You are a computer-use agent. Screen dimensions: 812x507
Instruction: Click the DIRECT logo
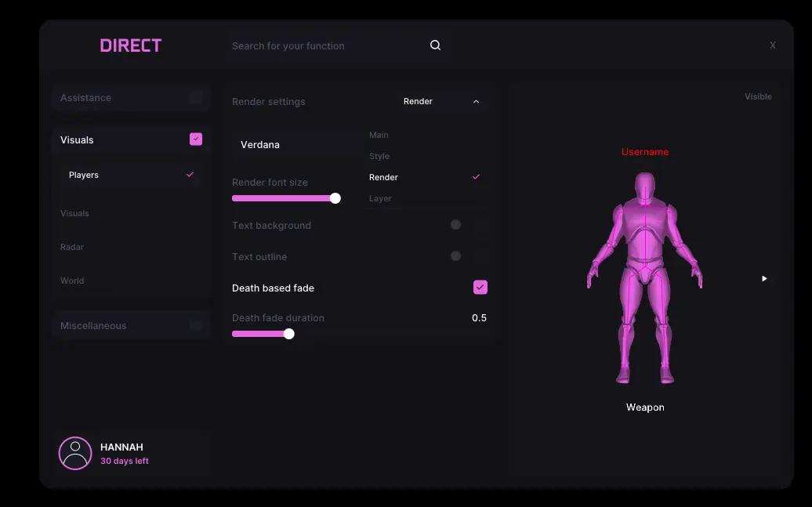tap(131, 45)
